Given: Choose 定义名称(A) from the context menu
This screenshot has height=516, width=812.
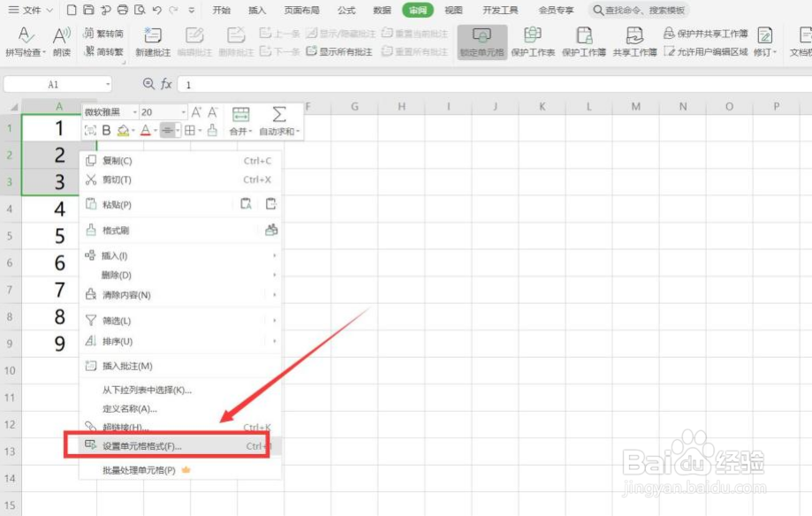Looking at the screenshot, I should click(179, 409).
